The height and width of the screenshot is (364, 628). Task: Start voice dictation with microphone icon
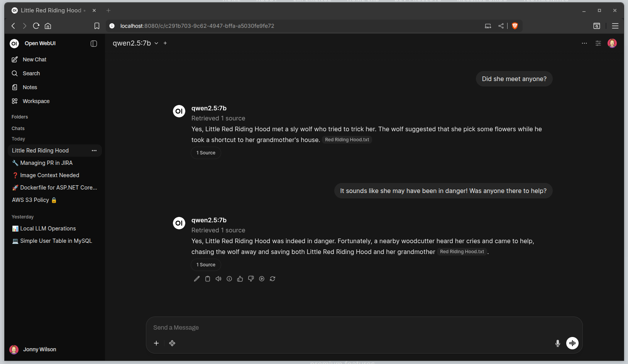pos(557,343)
